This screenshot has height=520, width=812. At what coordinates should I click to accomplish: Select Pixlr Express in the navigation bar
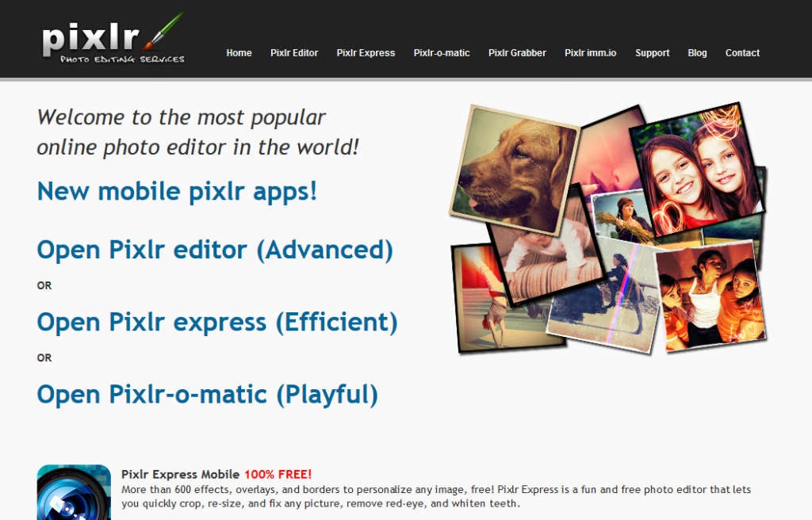tap(366, 53)
